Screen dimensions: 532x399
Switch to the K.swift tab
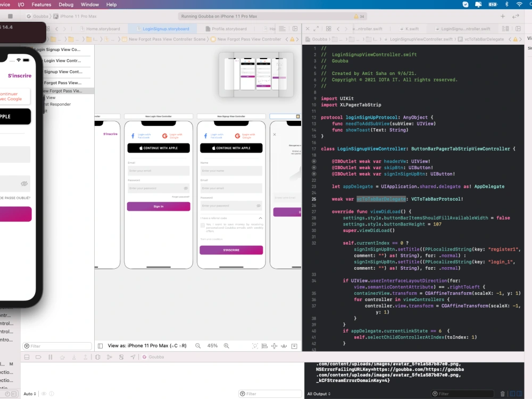coord(410,28)
